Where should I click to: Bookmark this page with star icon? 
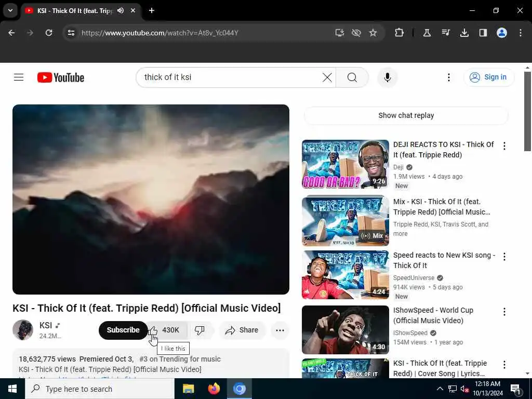(373, 33)
